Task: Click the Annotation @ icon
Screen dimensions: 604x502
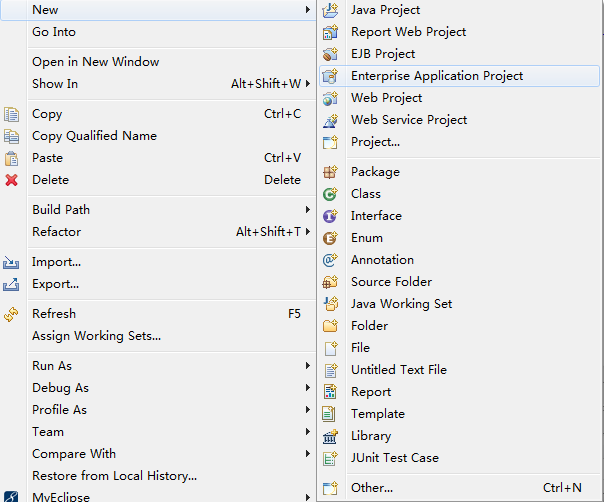Action: coord(330,260)
